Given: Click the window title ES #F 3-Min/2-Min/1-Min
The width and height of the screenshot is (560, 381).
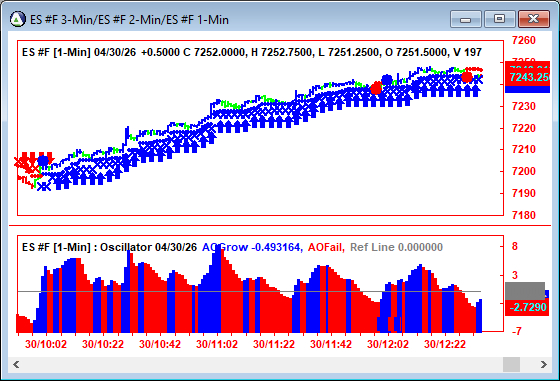Looking at the screenshot, I should 129,19.
